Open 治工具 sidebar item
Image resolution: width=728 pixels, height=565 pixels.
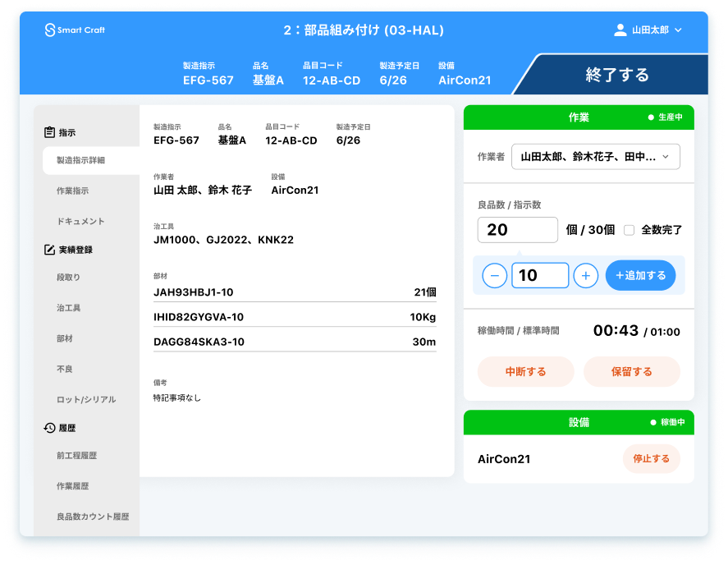(68, 308)
